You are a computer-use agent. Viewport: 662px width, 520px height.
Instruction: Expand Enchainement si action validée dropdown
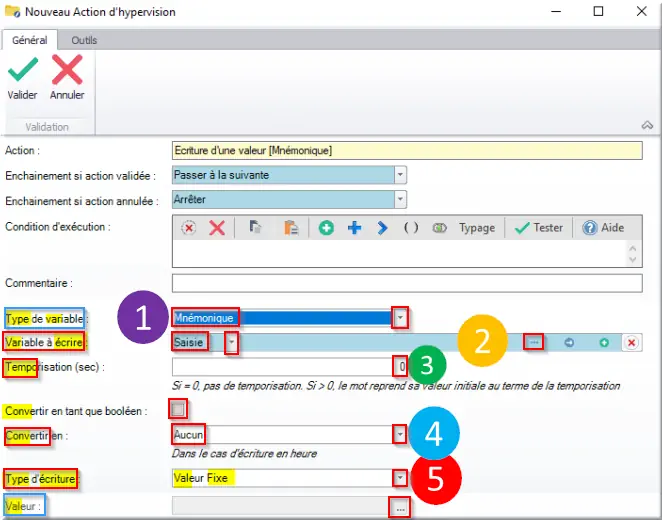400,175
